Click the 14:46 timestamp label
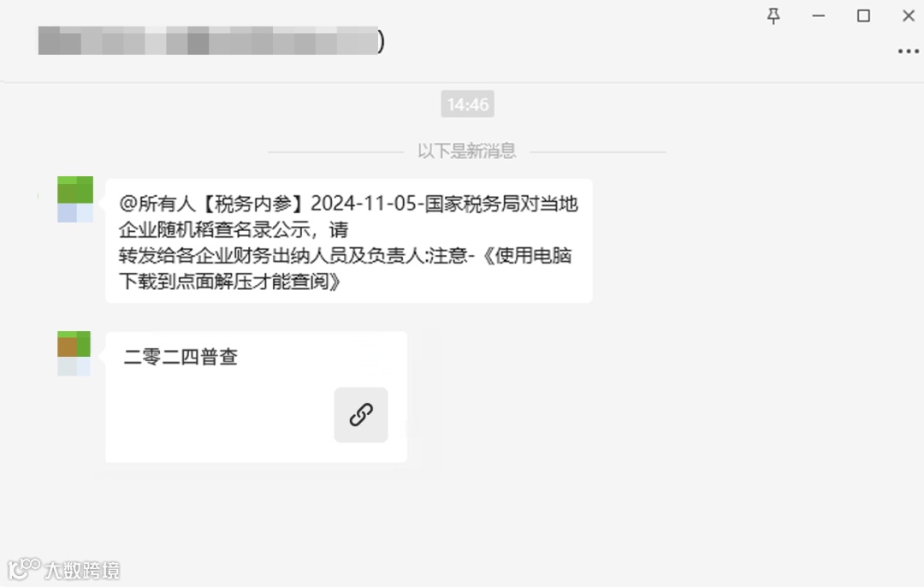Screen dimensions: 924x587 (467, 104)
